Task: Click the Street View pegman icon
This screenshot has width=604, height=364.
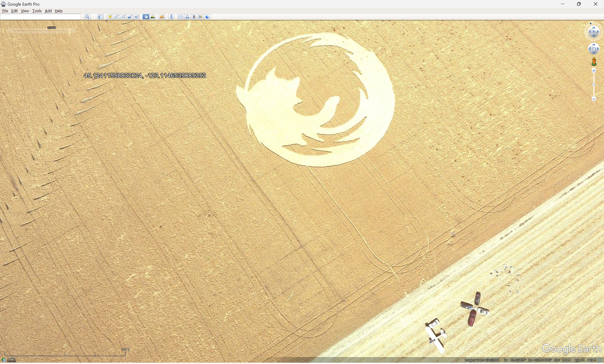Action: point(594,61)
